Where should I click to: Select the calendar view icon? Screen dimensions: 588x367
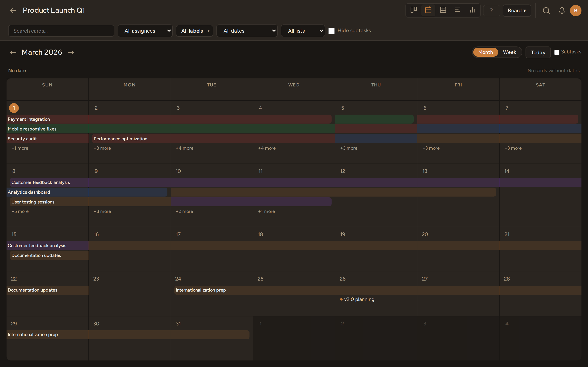click(x=428, y=10)
